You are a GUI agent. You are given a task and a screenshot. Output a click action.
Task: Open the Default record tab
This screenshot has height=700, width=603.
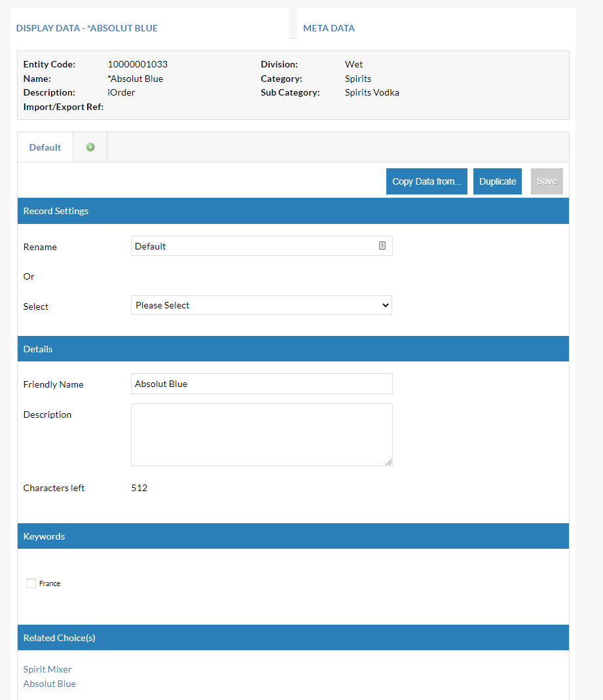(45, 147)
